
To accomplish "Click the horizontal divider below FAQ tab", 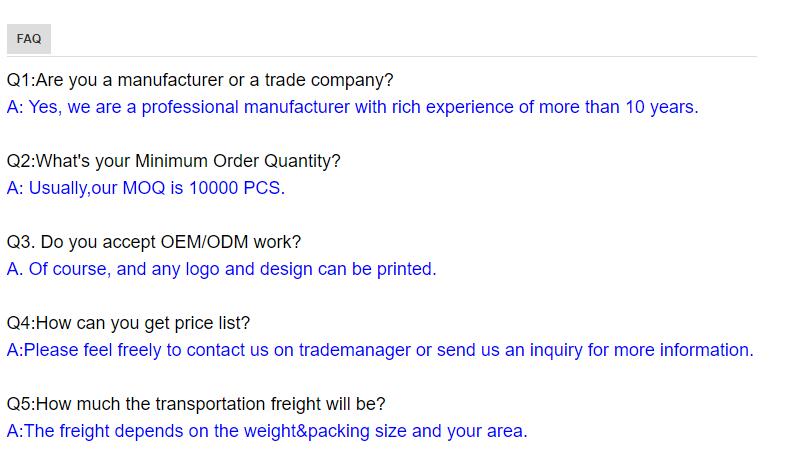I will 382,56.
